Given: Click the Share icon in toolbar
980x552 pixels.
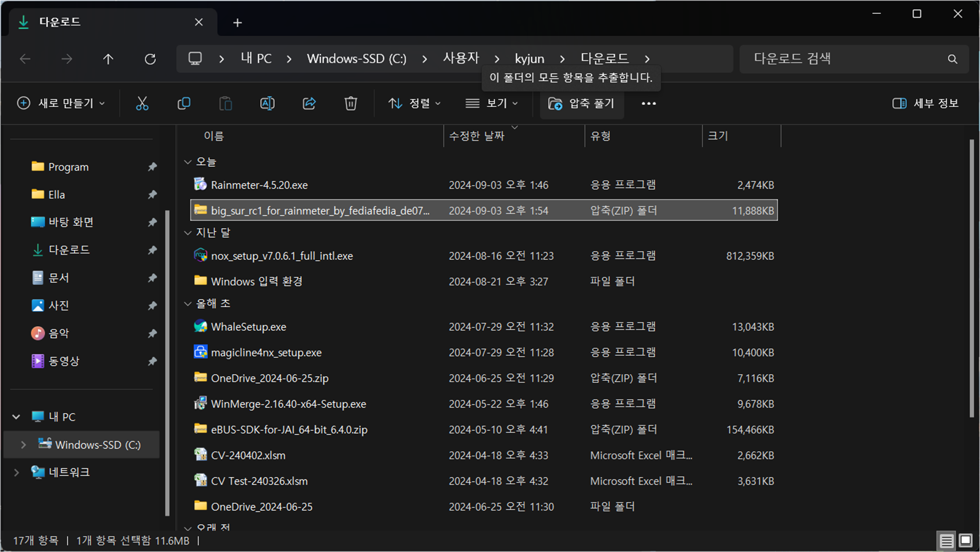Looking at the screenshot, I should click(x=309, y=104).
